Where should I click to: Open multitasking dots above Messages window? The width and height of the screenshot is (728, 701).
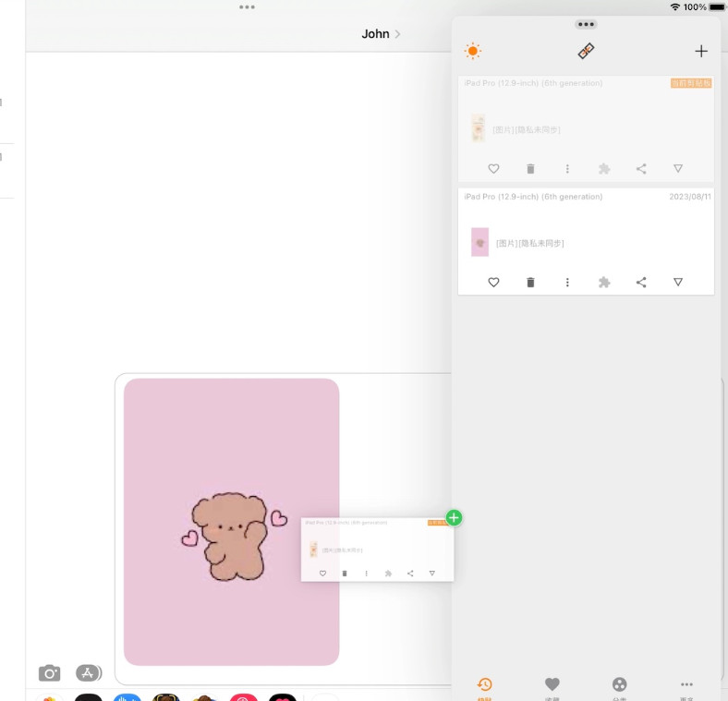pos(247,7)
